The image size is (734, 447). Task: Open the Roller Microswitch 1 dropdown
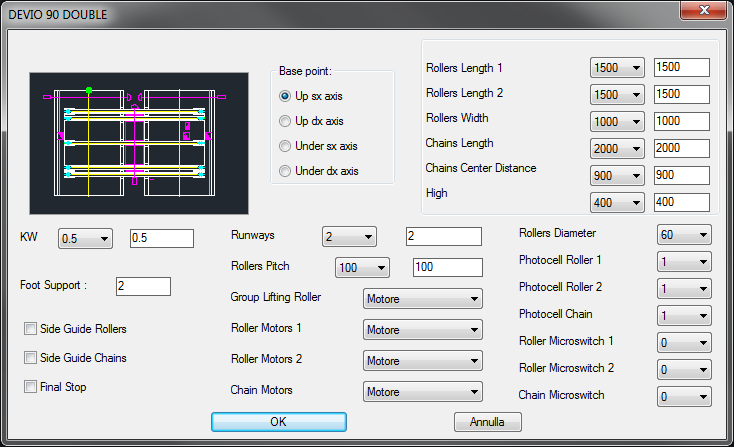click(684, 343)
